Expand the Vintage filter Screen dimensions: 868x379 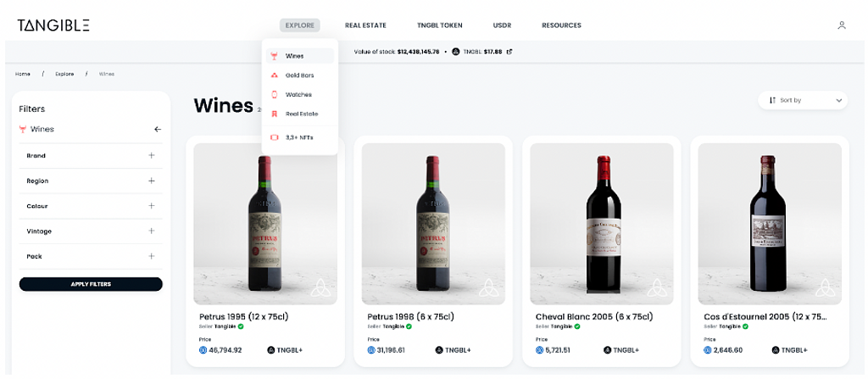(152, 231)
